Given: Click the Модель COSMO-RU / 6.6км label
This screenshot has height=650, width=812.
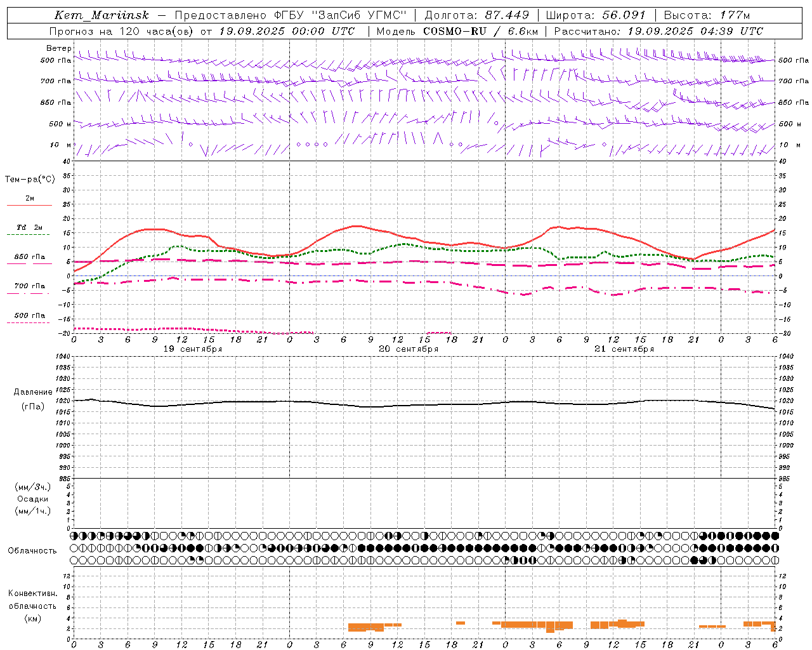Looking at the screenshot, I should [457, 31].
